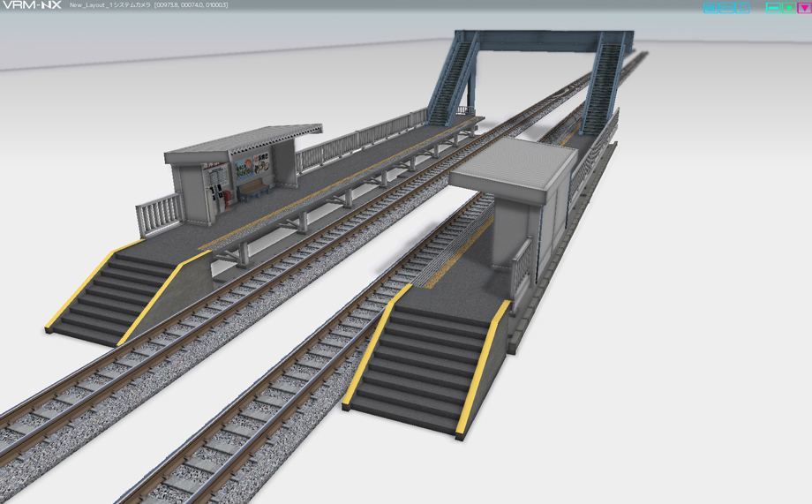The height and width of the screenshot is (504, 812).
Task: Select the right platform end stairs
Action: point(425,365)
